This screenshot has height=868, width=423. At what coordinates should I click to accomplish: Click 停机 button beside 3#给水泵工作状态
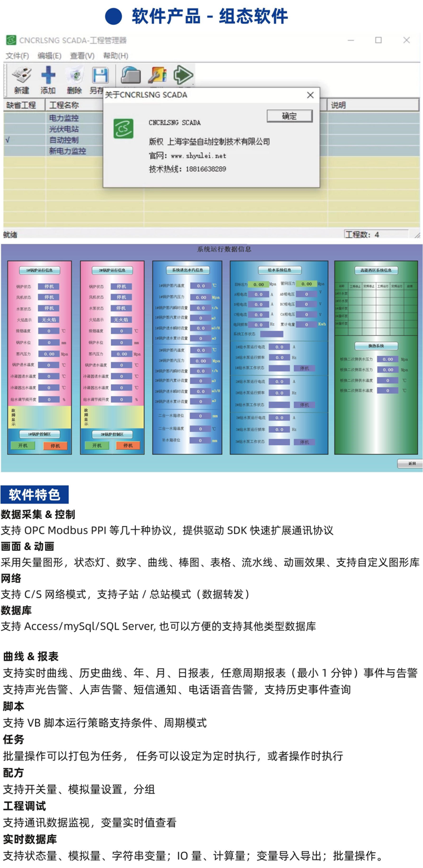305,442
